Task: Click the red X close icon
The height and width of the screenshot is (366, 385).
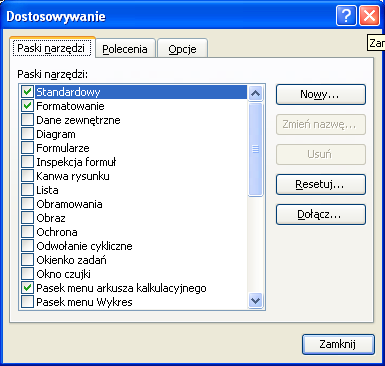Action: point(369,15)
